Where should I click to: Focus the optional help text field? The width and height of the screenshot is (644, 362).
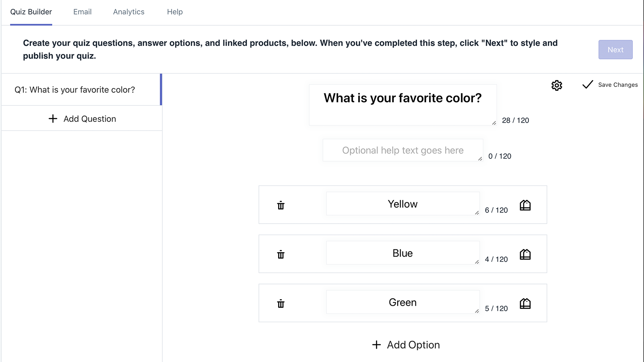tap(402, 150)
